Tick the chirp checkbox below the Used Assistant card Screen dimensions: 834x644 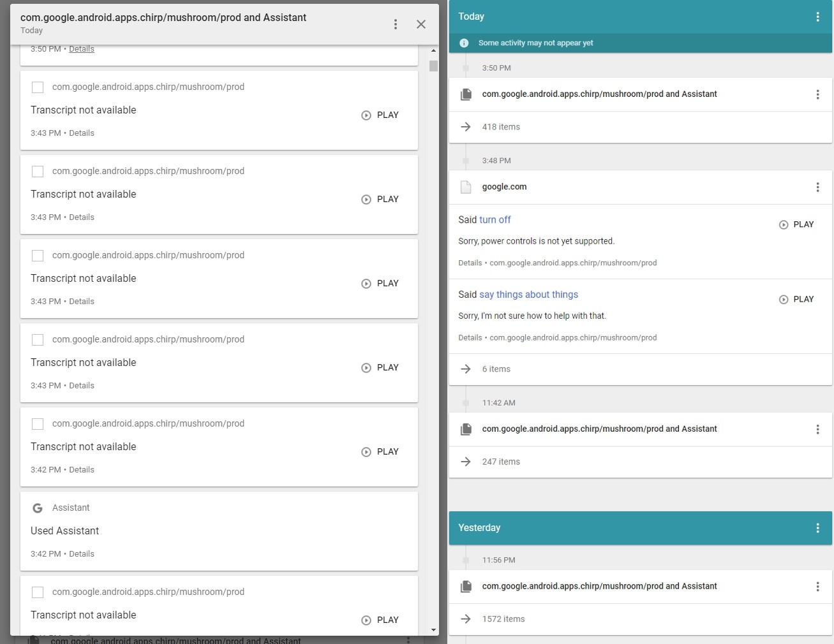(x=38, y=592)
